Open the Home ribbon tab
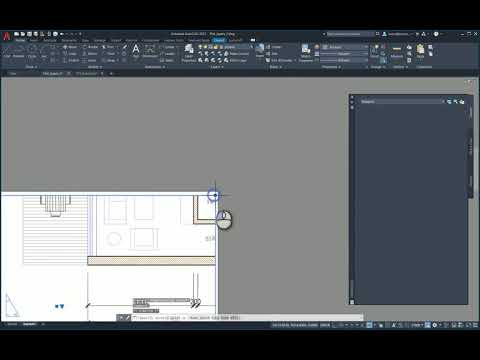The width and height of the screenshot is (480, 360). tap(20, 40)
